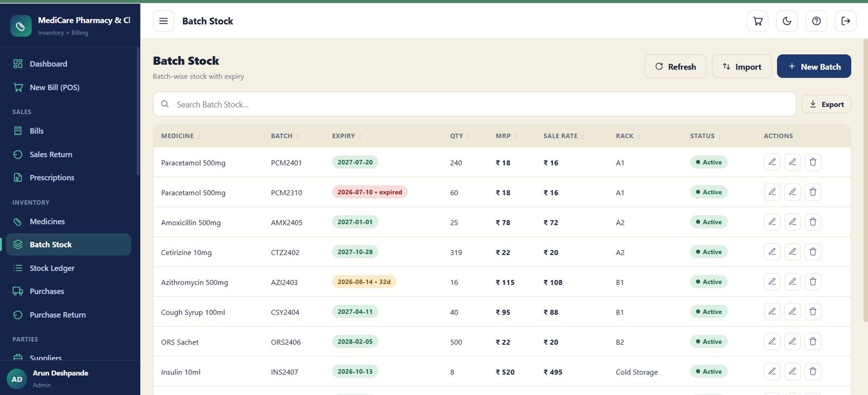The height and width of the screenshot is (395, 868).
Task: Click the expiry date '2028-02-05'
Action: 355,341
